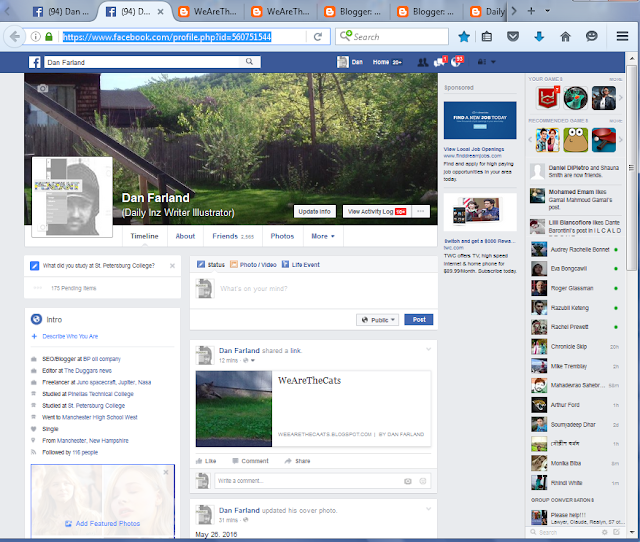Open the ellipsis menu beside View Activity Log
This screenshot has height=542, width=640.
pyautogui.click(x=420, y=211)
